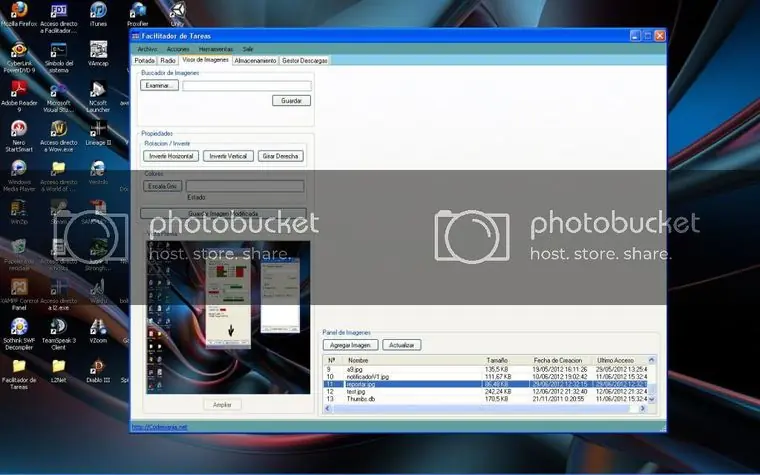
Task: Select the Símbolo del sistema shortcut
Action: pyautogui.click(x=59, y=57)
